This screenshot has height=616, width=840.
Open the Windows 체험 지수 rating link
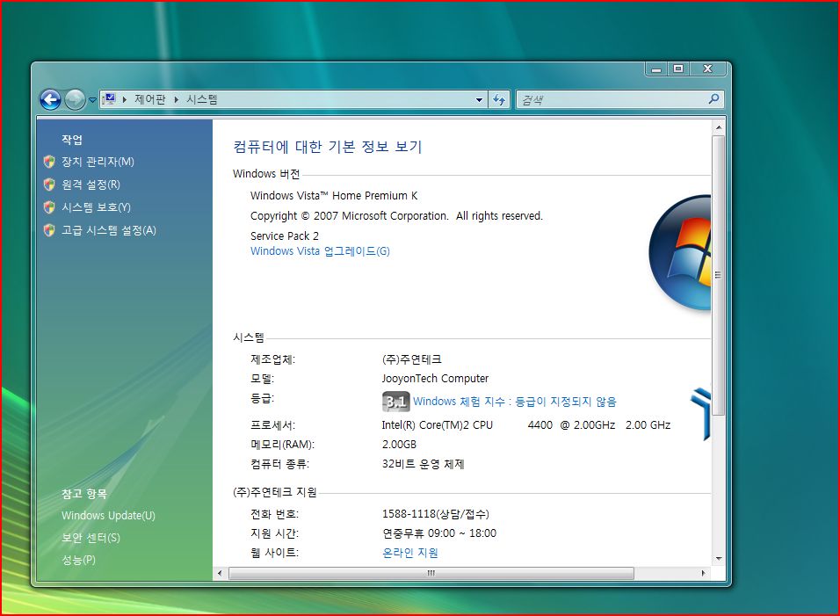click(515, 402)
